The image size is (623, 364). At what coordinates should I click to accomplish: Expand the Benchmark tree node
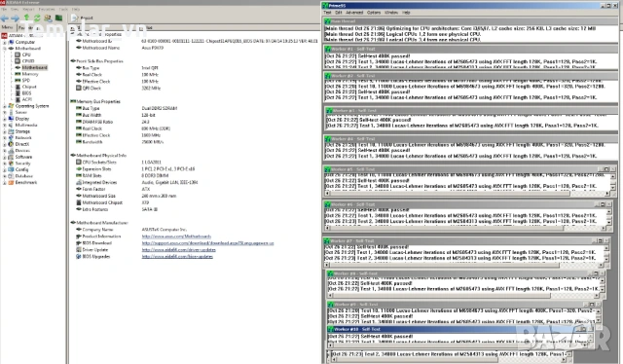coord(4,182)
